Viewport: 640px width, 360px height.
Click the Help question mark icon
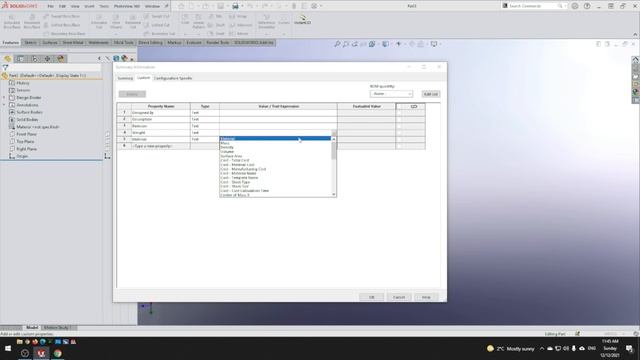tap(587, 6)
